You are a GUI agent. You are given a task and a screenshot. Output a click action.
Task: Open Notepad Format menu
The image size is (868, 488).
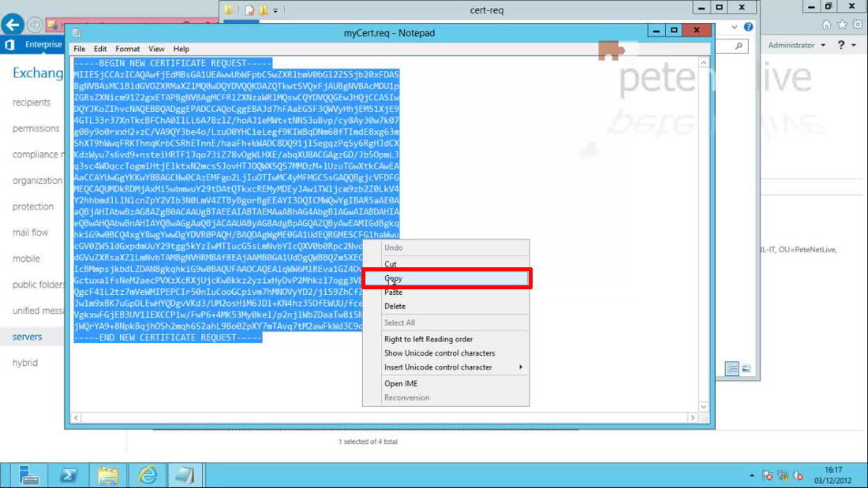pos(127,49)
